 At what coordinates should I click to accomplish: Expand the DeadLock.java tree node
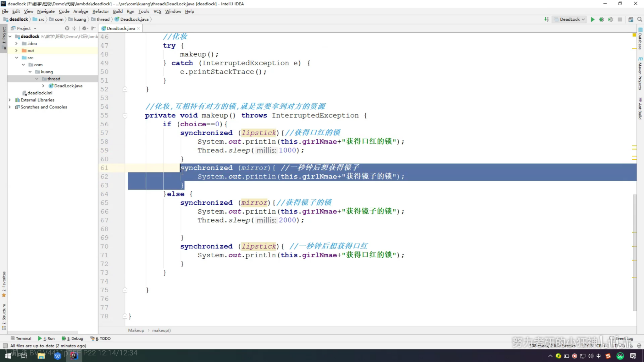(x=43, y=86)
